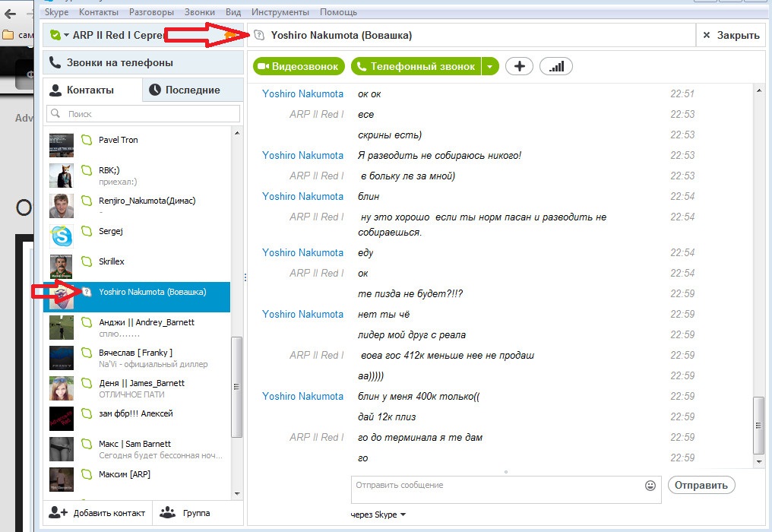Focus the Поиск contact search field

coord(144,114)
